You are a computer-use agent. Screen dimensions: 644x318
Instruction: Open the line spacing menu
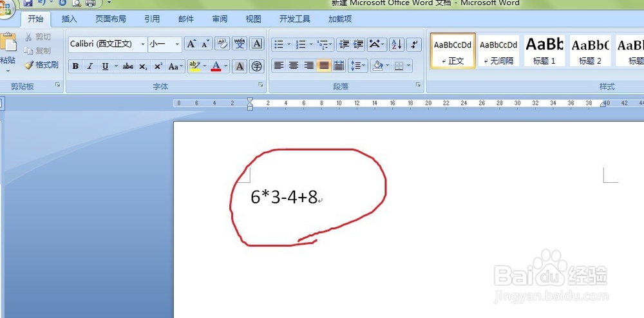pyautogui.click(x=358, y=66)
